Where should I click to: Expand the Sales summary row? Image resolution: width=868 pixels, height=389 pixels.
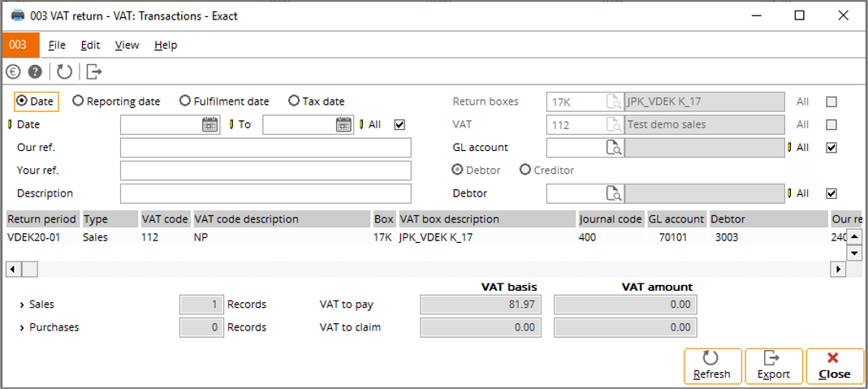click(22, 305)
